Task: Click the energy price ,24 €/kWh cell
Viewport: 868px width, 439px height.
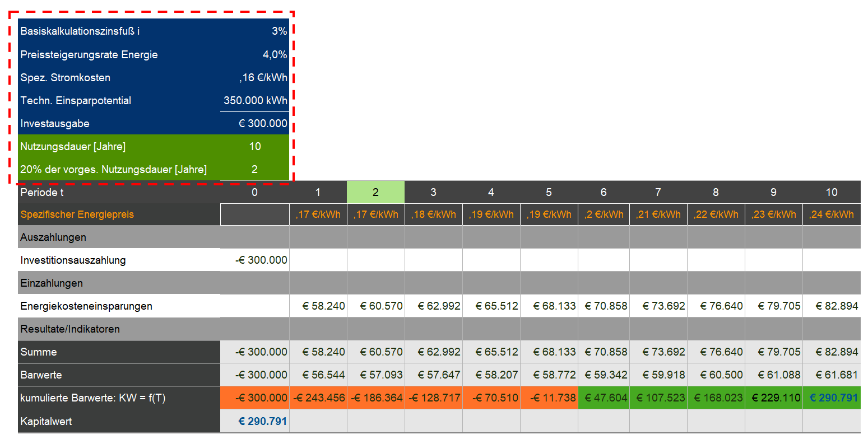Action: point(832,214)
